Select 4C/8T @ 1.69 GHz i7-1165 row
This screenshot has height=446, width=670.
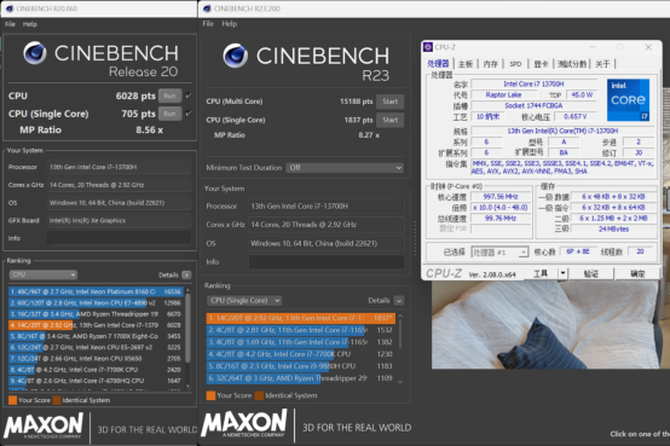(301, 342)
